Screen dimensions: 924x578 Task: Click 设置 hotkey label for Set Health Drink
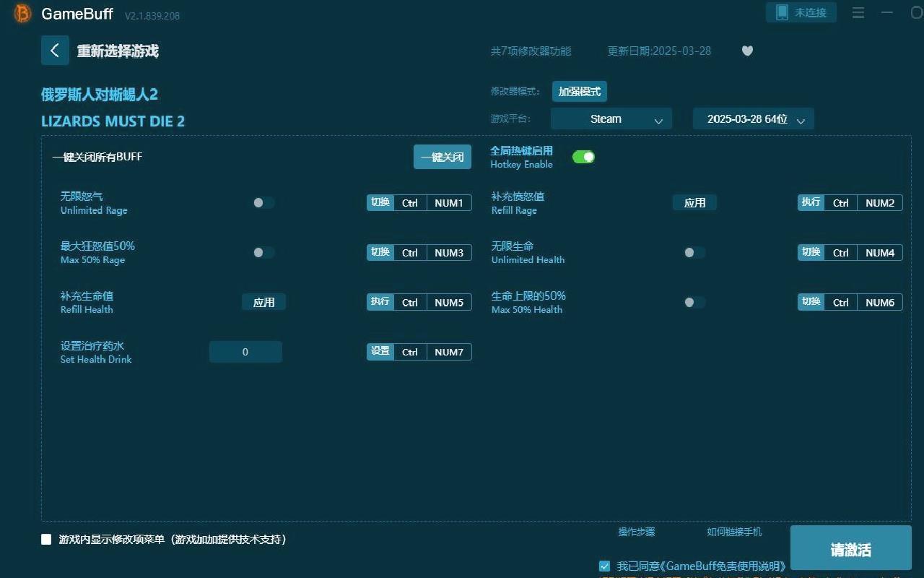pyautogui.click(x=380, y=352)
